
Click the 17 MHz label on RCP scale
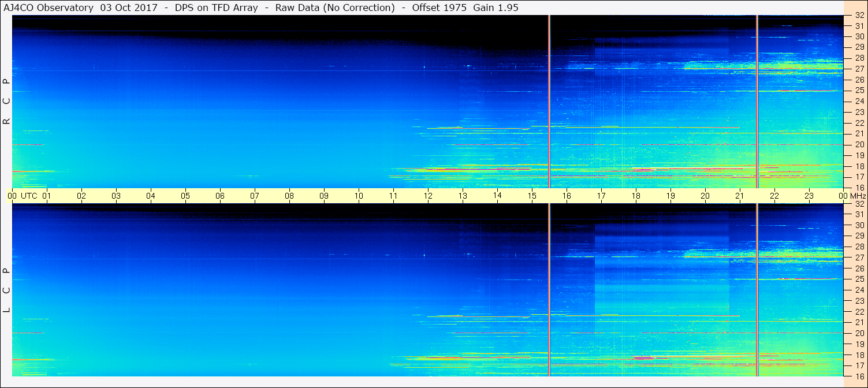point(859,177)
